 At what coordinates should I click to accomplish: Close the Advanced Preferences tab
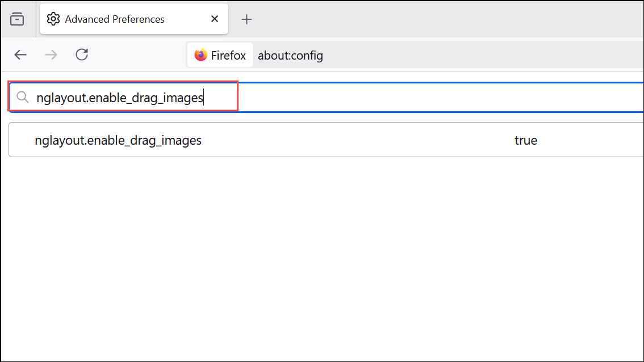215,19
